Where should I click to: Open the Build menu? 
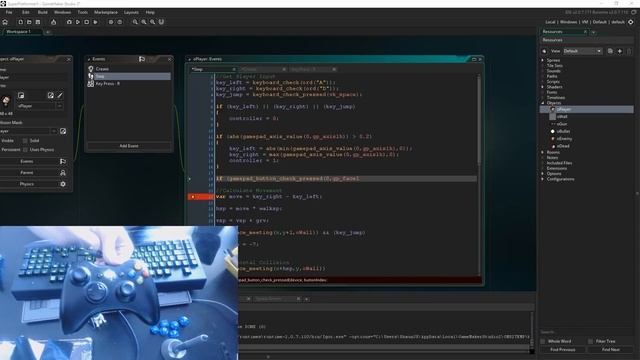[42, 12]
